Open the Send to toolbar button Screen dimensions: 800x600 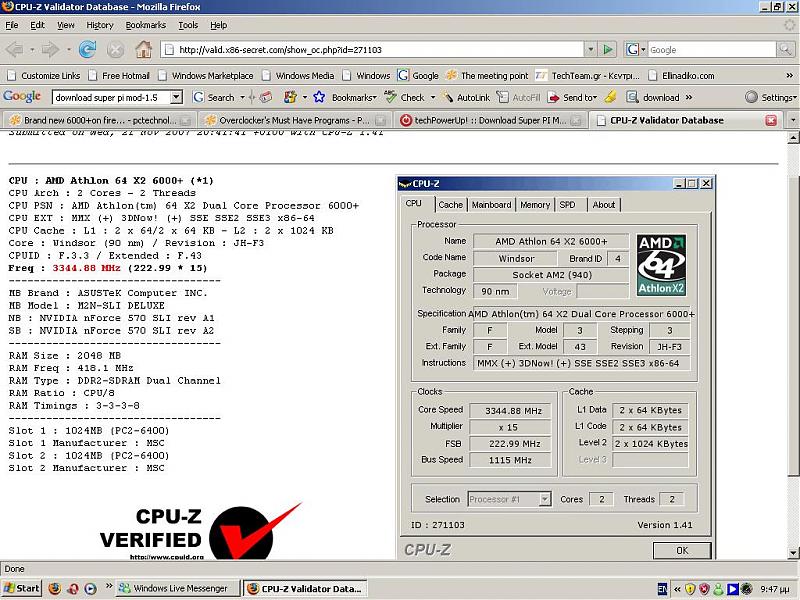(x=571, y=97)
